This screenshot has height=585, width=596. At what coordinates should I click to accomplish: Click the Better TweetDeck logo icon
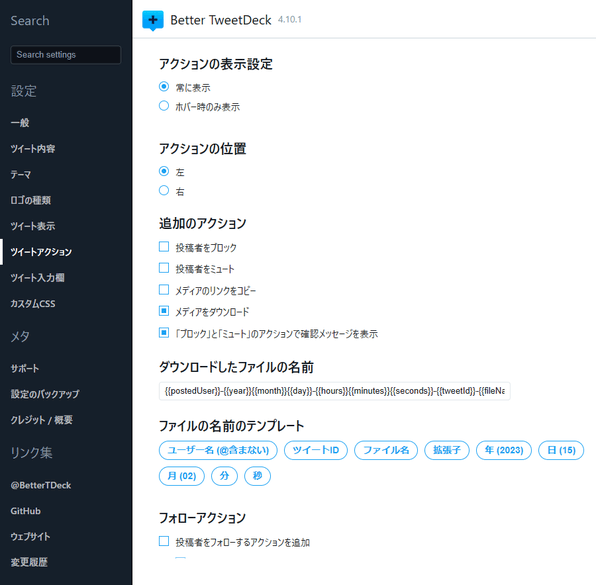(153, 20)
